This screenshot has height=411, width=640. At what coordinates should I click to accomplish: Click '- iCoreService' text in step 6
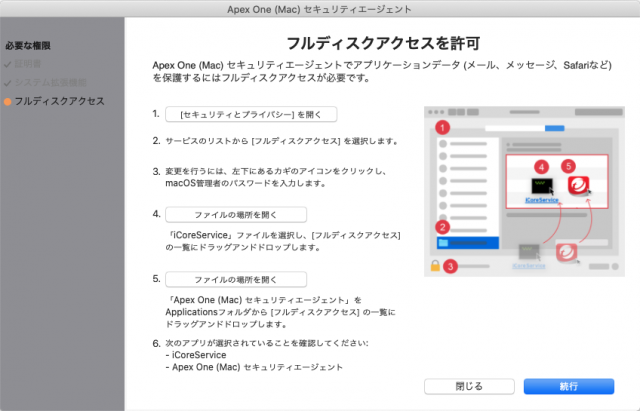coord(196,355)
